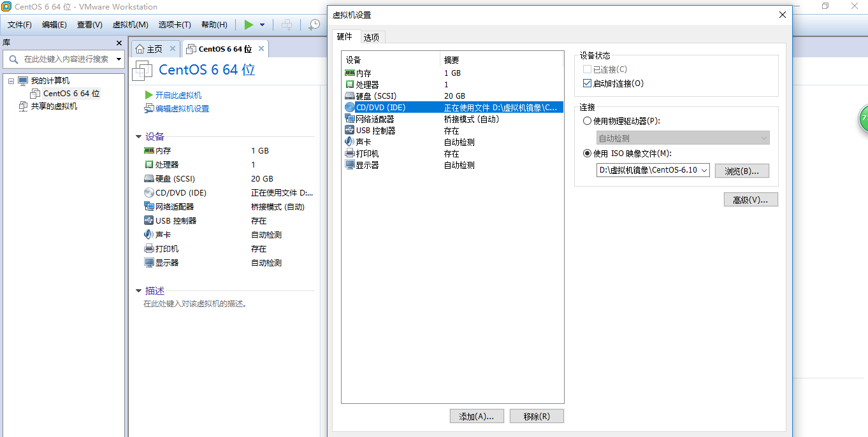Select USB 控制器 icon in settings list
868x437 pixels.
[x=350, y=131]
